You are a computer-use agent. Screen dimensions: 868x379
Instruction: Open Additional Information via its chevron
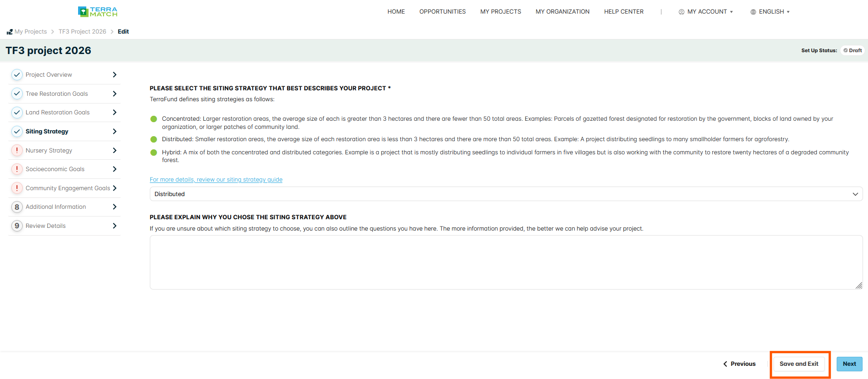tap(114, 207)
